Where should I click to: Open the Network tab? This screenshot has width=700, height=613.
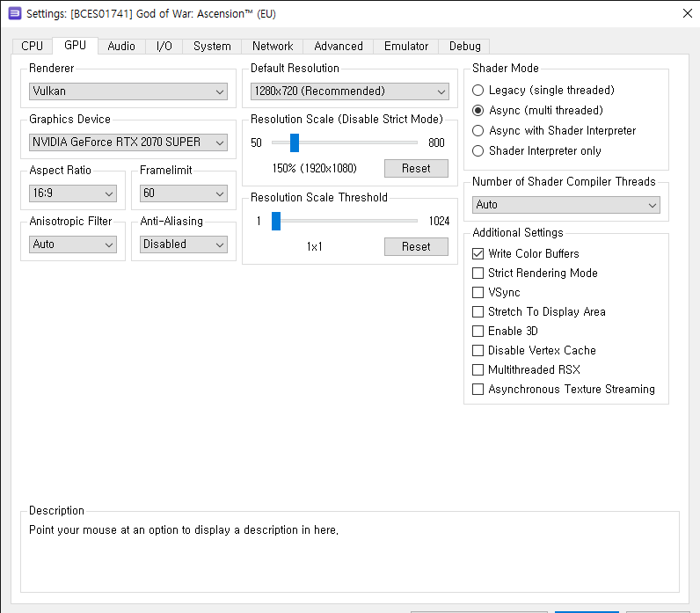tap(273, 46)
